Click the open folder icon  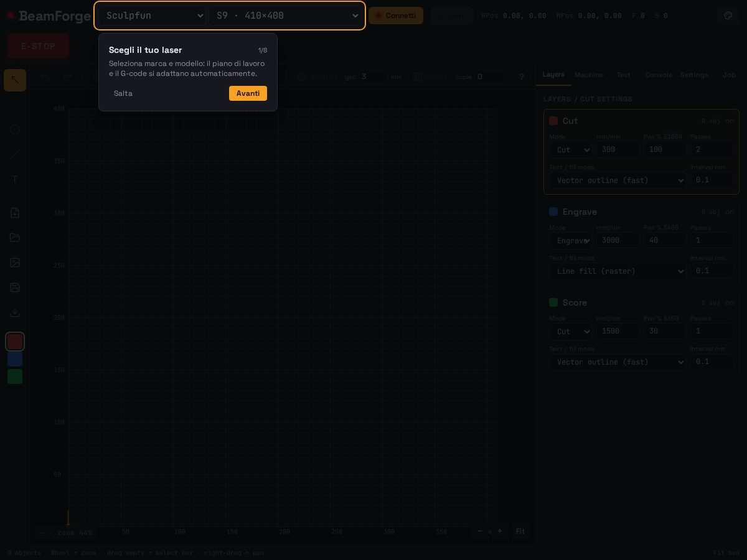pyautogui.click(x=15, y=238)
